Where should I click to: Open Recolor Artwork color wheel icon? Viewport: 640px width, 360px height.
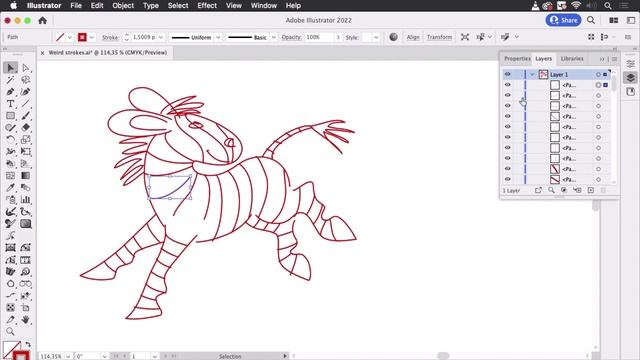click(x=393, y=37)
